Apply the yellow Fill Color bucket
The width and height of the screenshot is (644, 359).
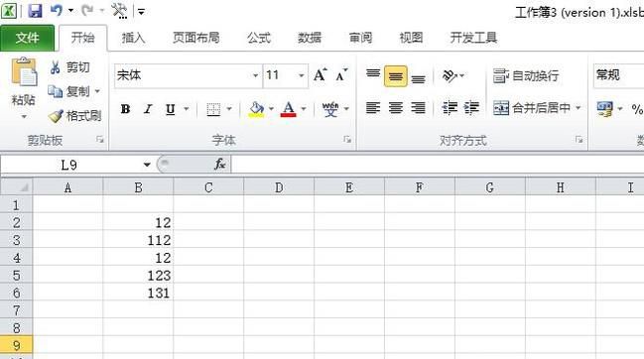[257, 109]
